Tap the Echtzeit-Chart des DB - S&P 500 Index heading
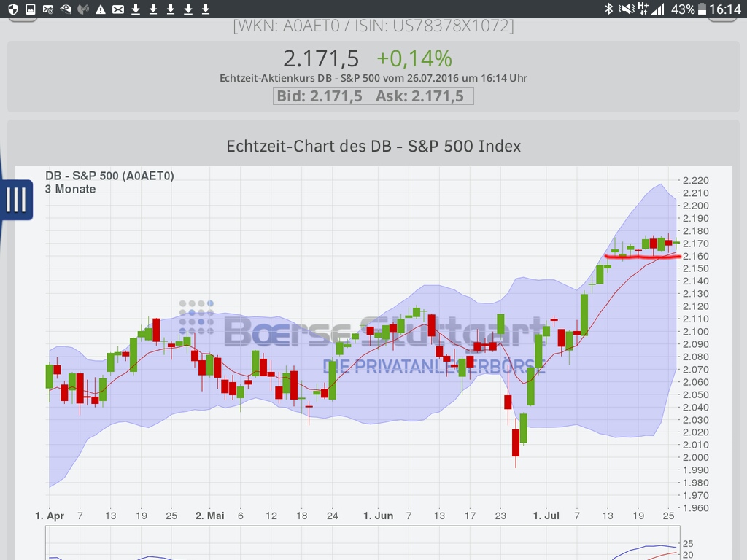 373,146
